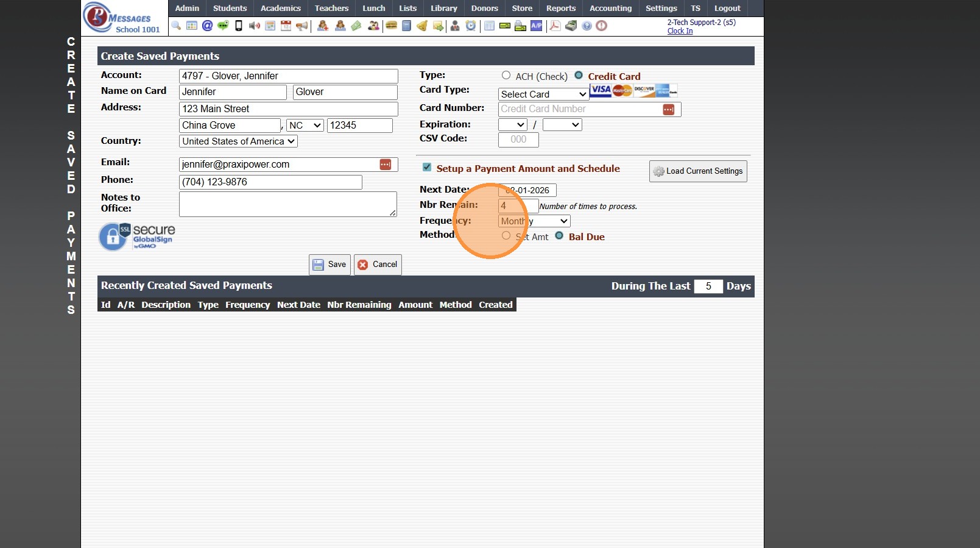
Task: Open the Donors menu
Action: point(485,8)
